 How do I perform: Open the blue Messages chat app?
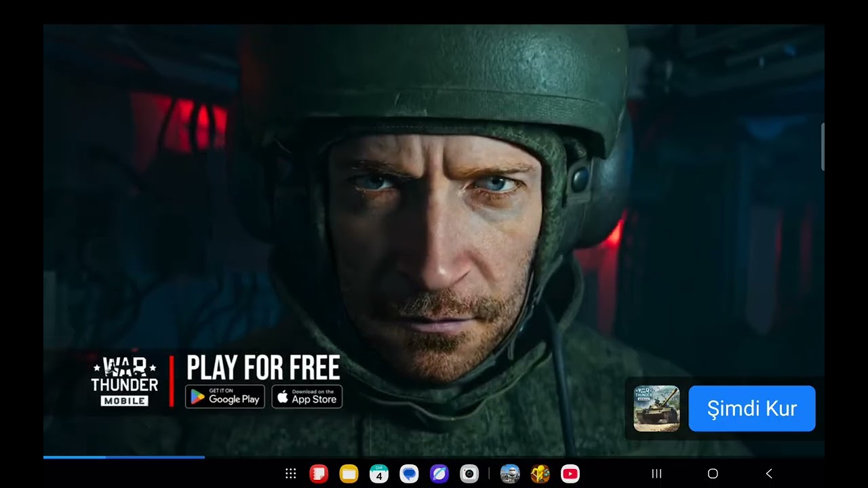409,474
